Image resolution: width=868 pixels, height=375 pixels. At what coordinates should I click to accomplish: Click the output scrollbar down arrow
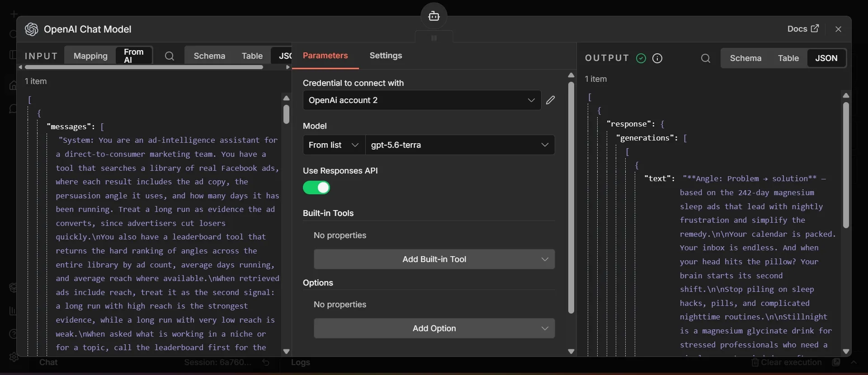pyautogui.click(x=846, y=351)
